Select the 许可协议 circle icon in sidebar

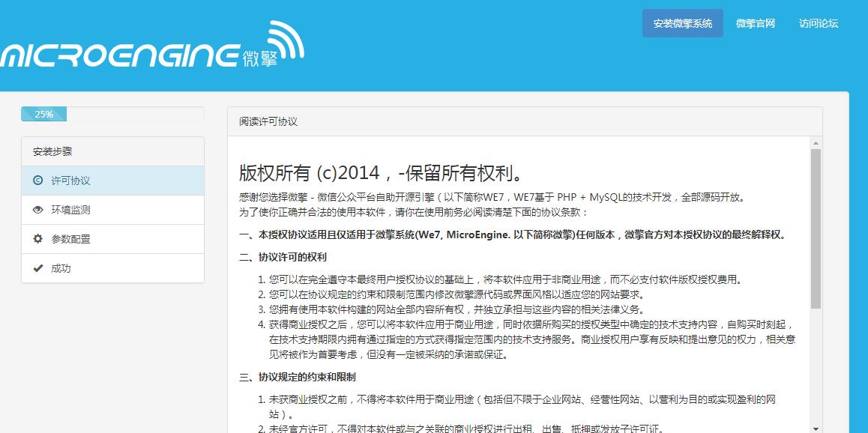[x=37, y=180]
